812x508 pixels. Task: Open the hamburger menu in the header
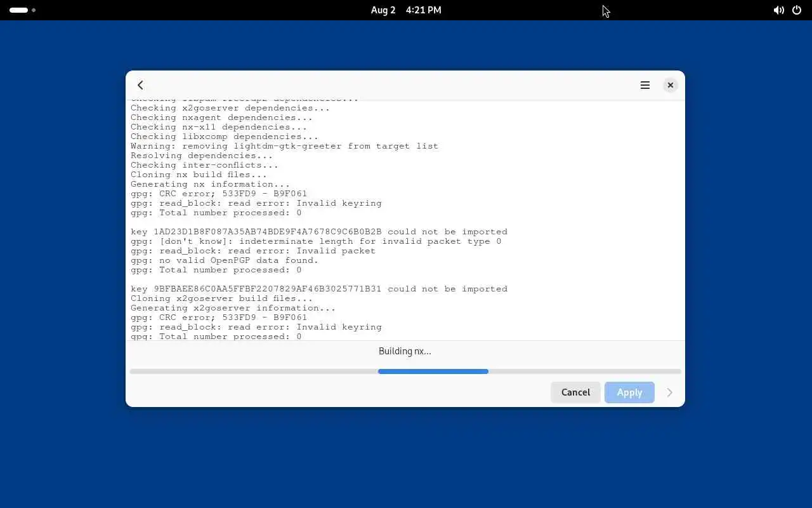tap(645, 85)
